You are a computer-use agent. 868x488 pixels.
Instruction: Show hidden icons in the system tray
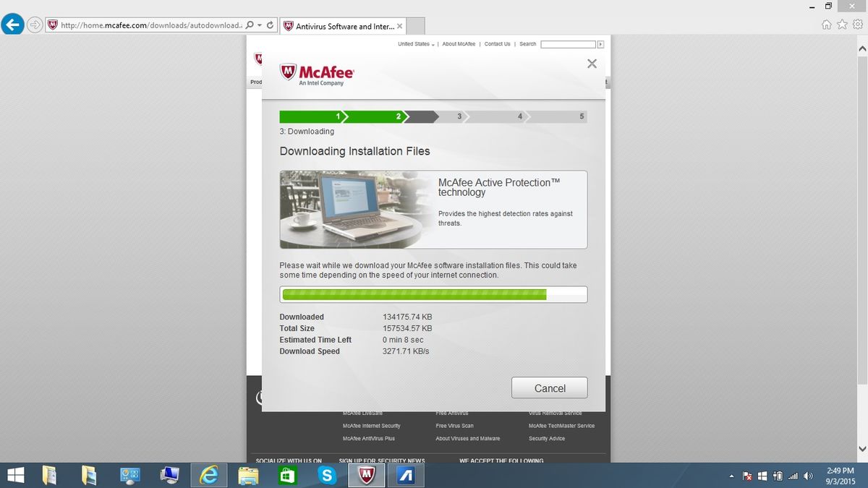pos(730,476)
